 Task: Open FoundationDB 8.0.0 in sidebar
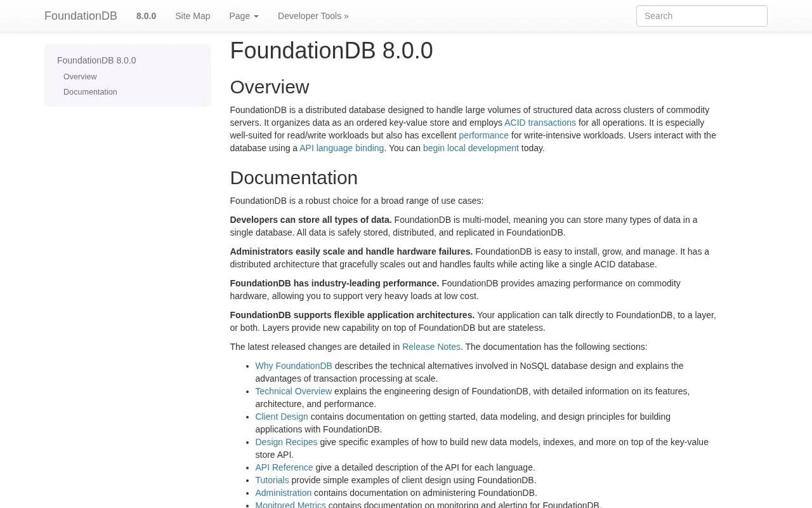click(96, 60)
